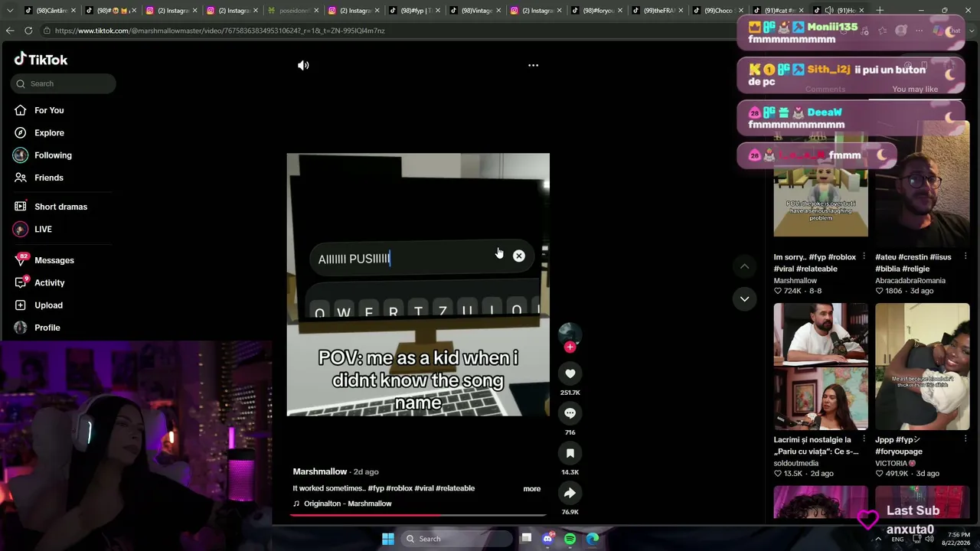Go to the previous video with the up arrow
This screenshot has height=551, width=980.
click(x=744, y=266)
